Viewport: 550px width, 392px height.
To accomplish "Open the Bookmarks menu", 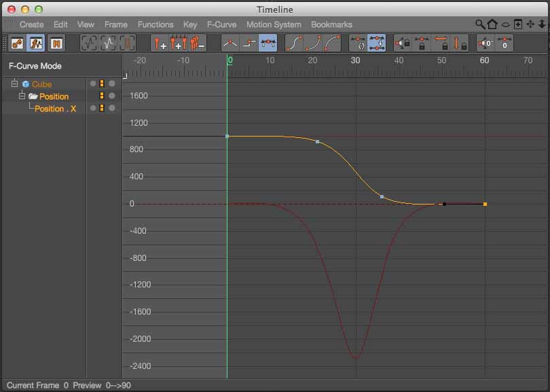I will click(x=331, y=24).
